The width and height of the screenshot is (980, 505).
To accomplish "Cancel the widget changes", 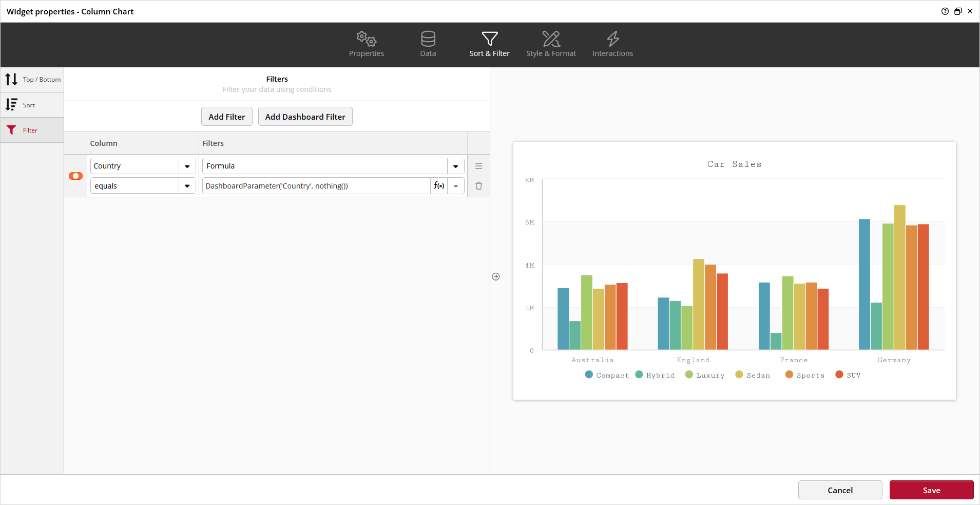I will [x=840, y=490].
